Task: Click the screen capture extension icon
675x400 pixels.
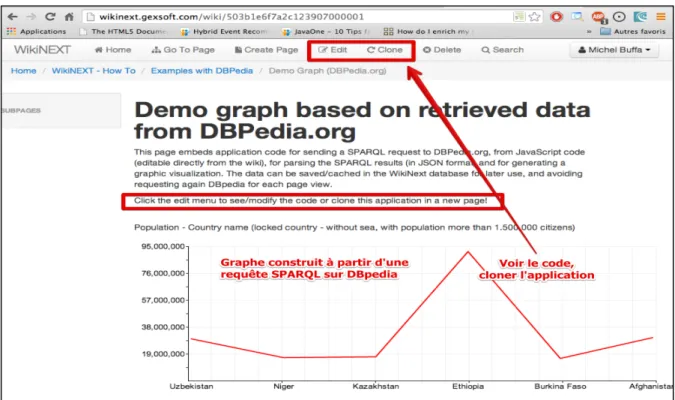Action: click(x=577, y=17)
